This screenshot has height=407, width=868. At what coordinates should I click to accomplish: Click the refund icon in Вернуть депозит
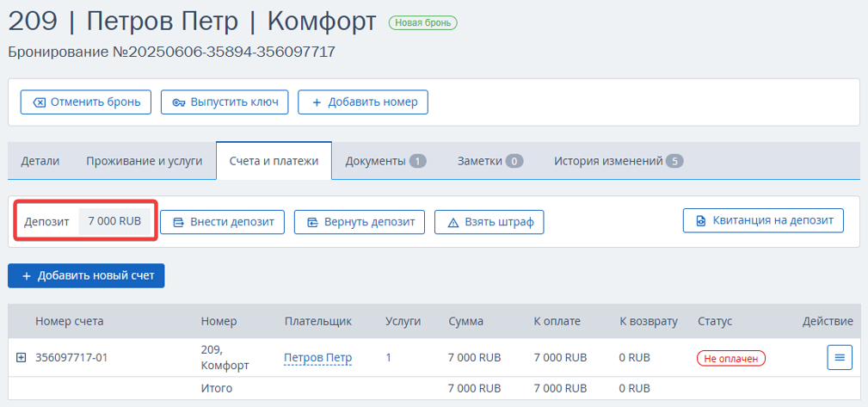[x=313, y=223]
